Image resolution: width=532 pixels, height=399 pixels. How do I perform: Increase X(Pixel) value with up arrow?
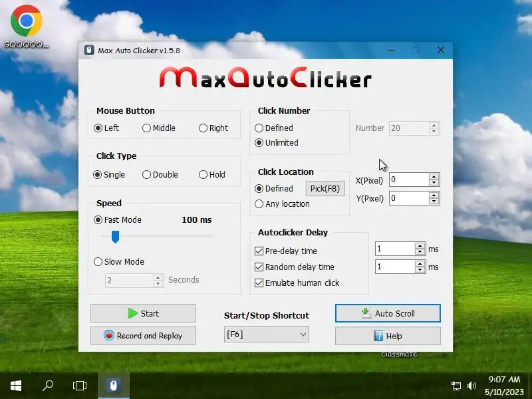[x=434, y=177]
